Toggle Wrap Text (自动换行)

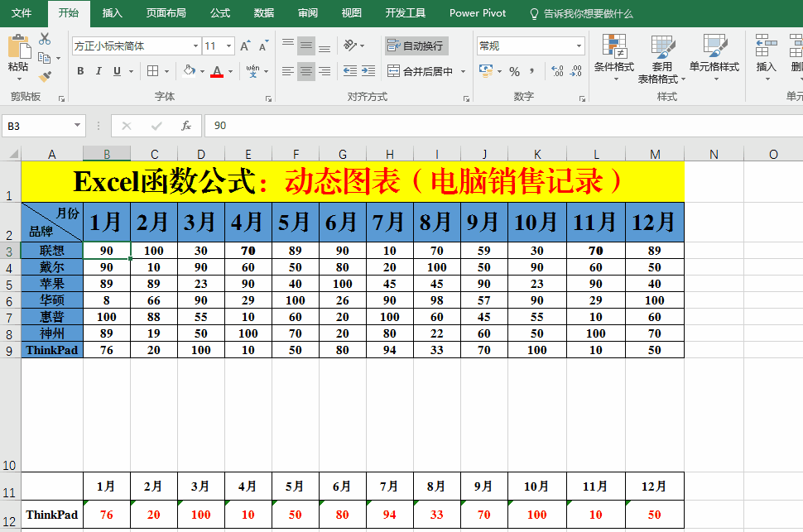coord(416,46)
